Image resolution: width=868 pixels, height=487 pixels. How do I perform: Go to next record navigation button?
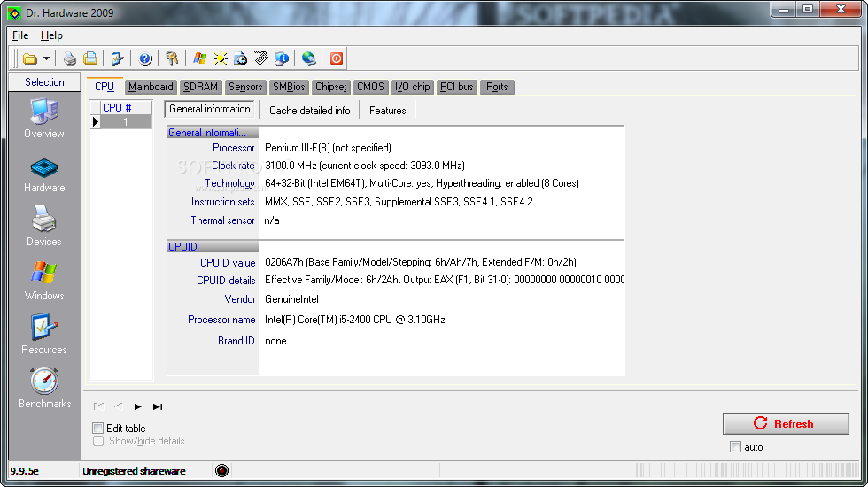(x=138, y=406)
